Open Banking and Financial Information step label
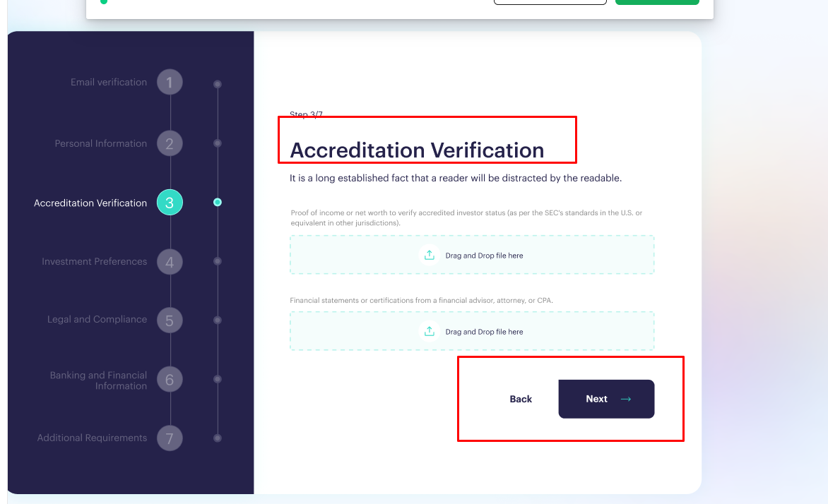This screenshot has height=504, width=828. click(99, 380)
